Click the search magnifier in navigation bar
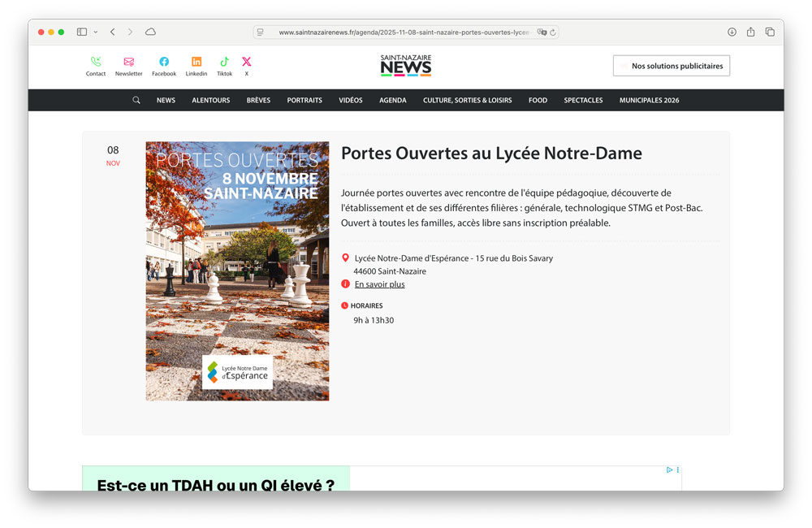812x528 pixels. 136,100
